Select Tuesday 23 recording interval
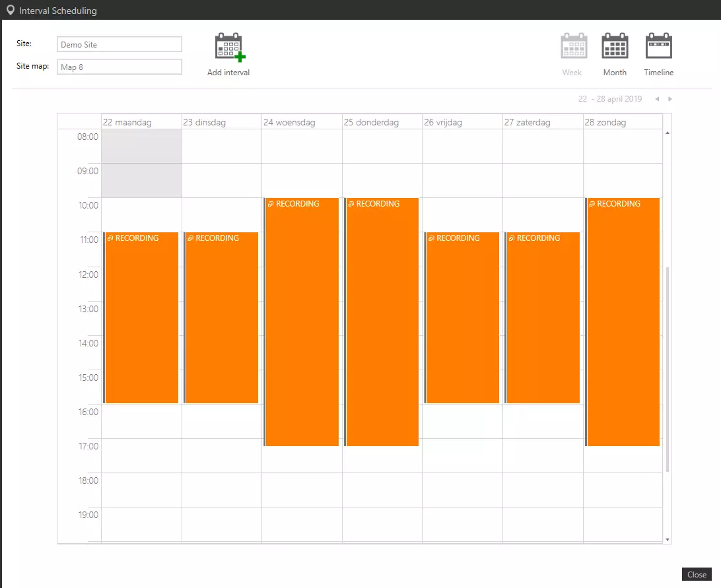The image size is (721, 588). point(221,317)
